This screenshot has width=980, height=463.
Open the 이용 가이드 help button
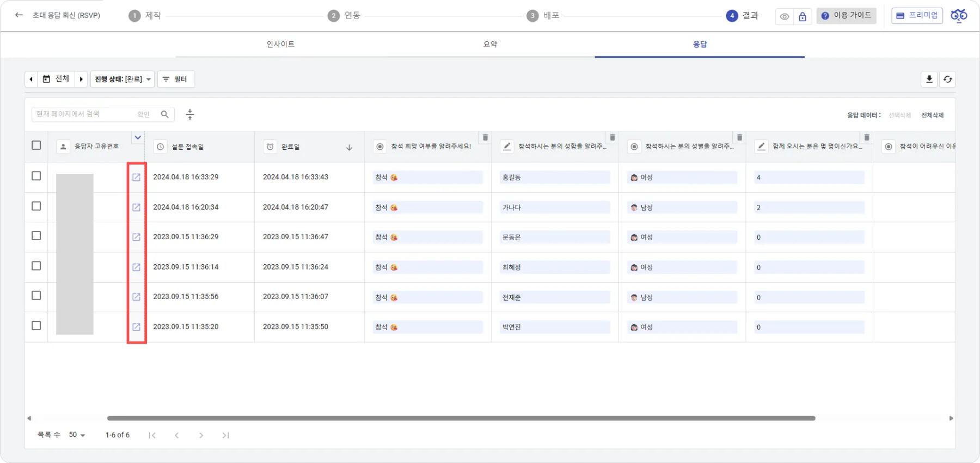846,16
